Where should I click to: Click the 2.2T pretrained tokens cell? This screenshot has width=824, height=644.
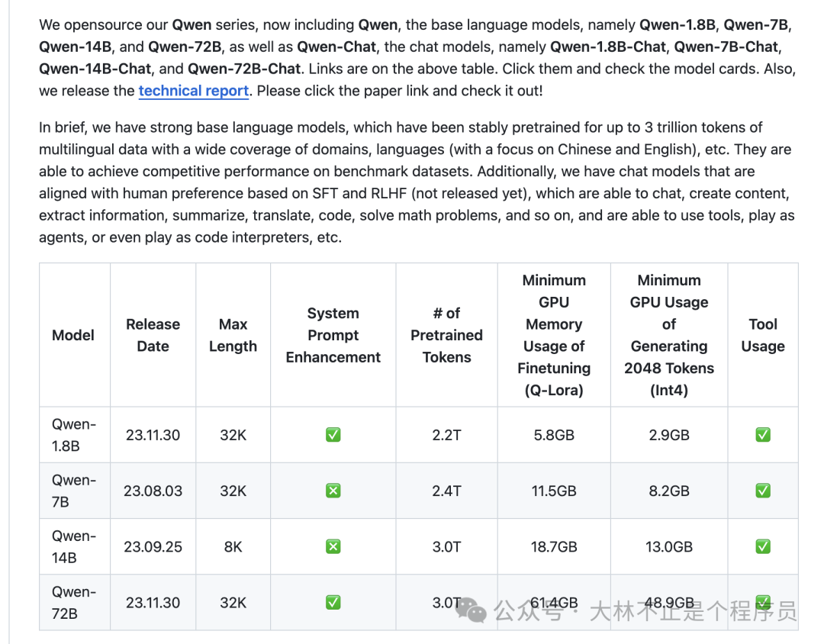tap(446, 435)
